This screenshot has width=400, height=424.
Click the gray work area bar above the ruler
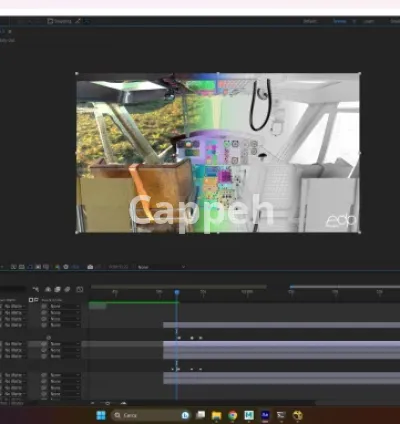[x=179, y=286]
